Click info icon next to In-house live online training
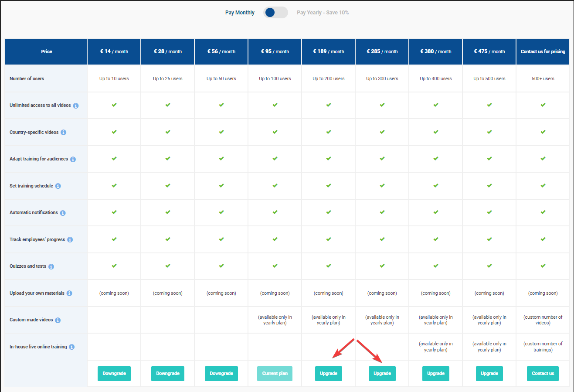 pyautogui.click(x=72, y=347)
